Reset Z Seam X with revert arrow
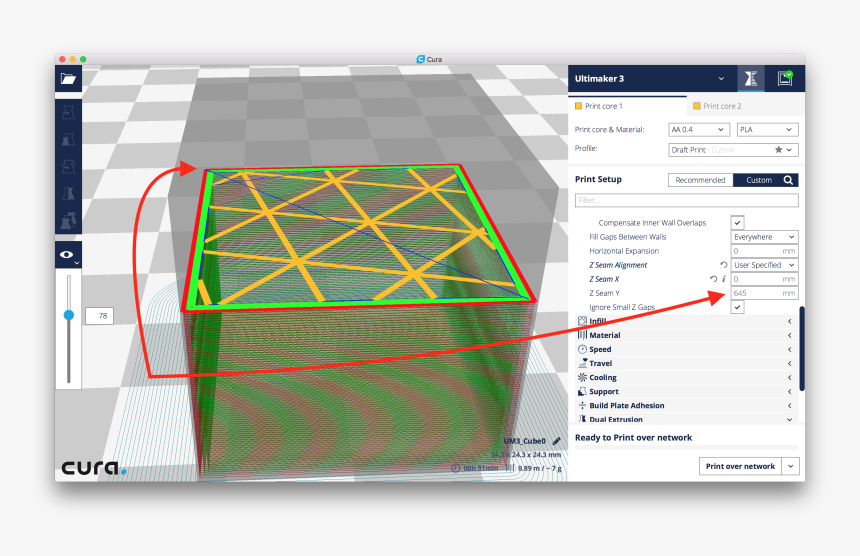Image resolution: width=860 pixels, height=556 pixels. (x=713, y=279)
